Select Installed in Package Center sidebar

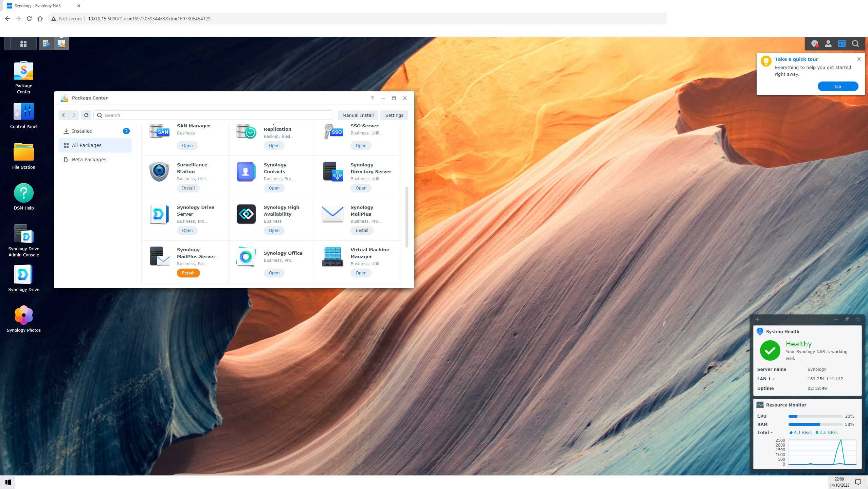coord(95,131)
